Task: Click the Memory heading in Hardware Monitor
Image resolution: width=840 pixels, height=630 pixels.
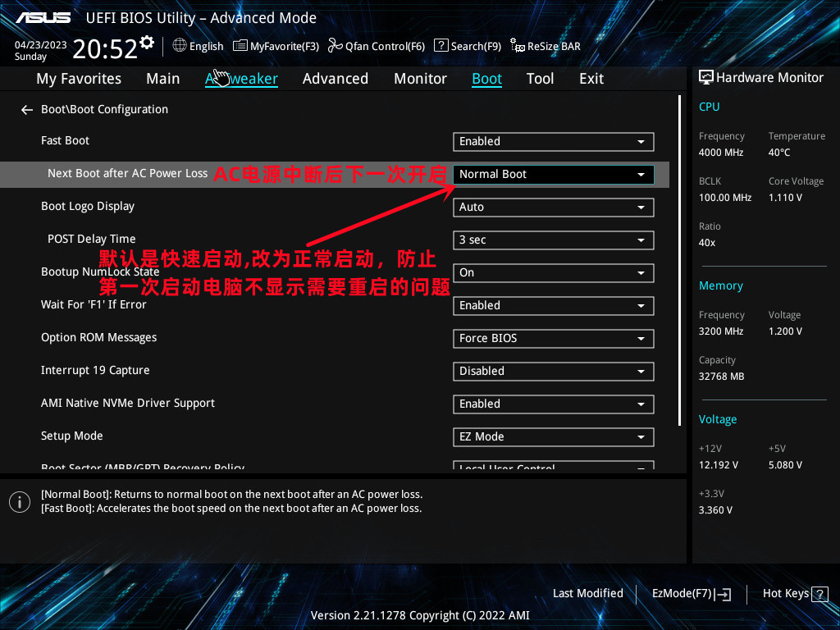Action: (x=721, y=286)
